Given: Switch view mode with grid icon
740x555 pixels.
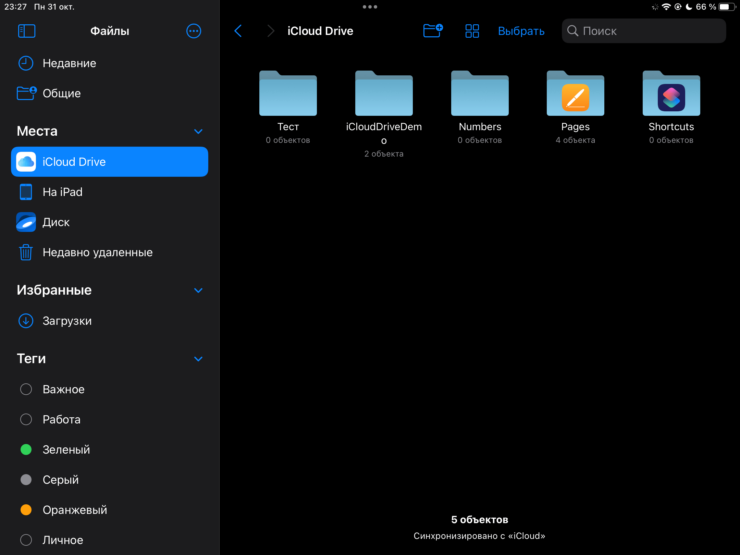Looking at the screenshot, I should 473,31.
